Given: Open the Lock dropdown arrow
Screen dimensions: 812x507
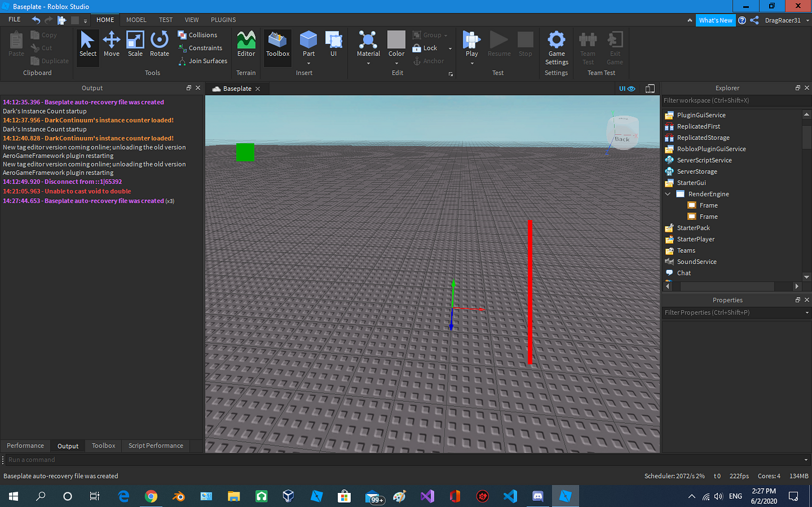Looking at the screenshot, I should pyautogui.click(x=450, y=48).
